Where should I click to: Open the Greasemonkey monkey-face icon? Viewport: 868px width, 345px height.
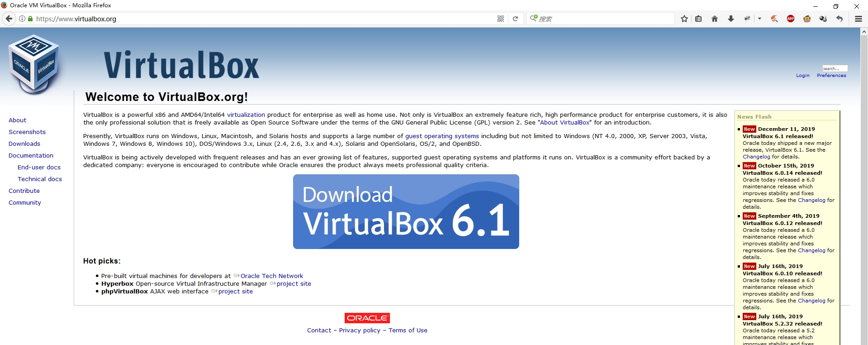pyautogui.click(x=807, y=19)
